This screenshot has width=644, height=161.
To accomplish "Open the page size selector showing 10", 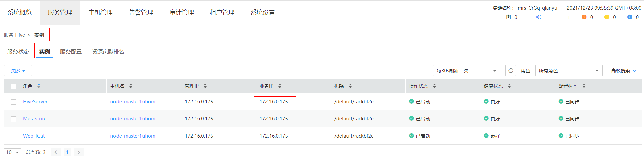I will pos(12,152).
